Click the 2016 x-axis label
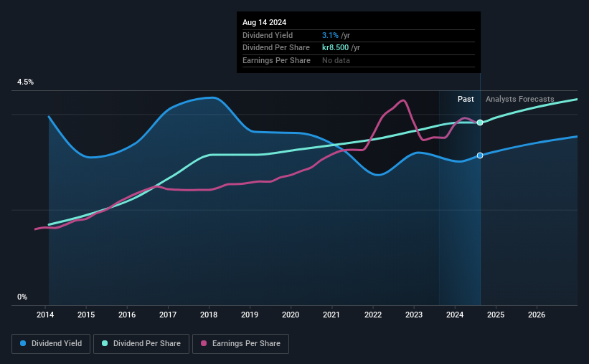 point(127,315)
